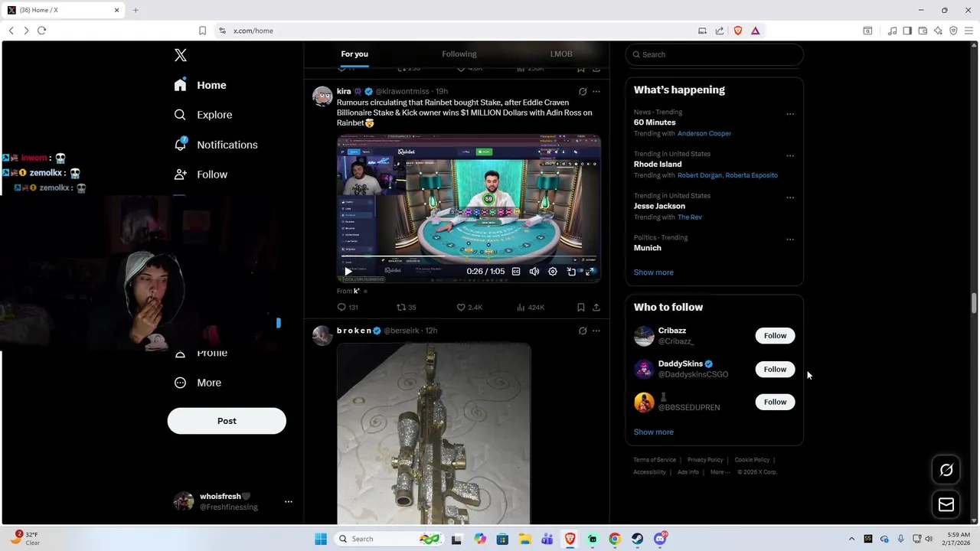
Task: Open the Privacy Policy footer link
Action: [705, 460]
